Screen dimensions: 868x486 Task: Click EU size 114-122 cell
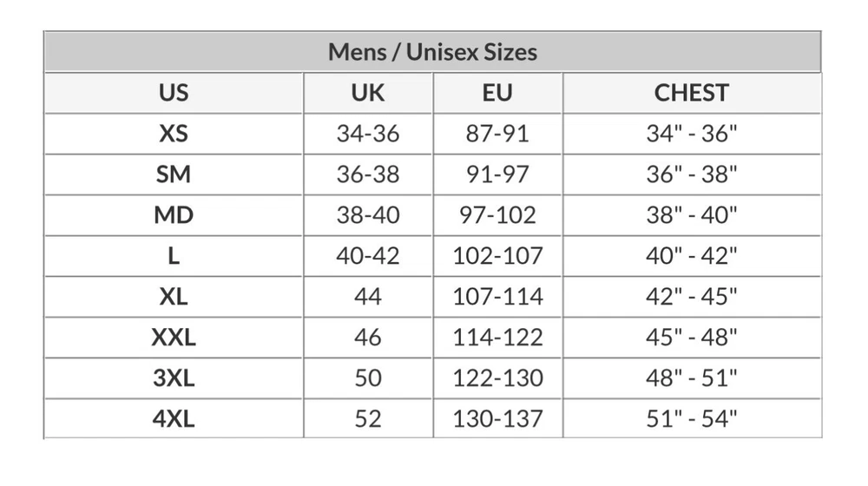497,338
